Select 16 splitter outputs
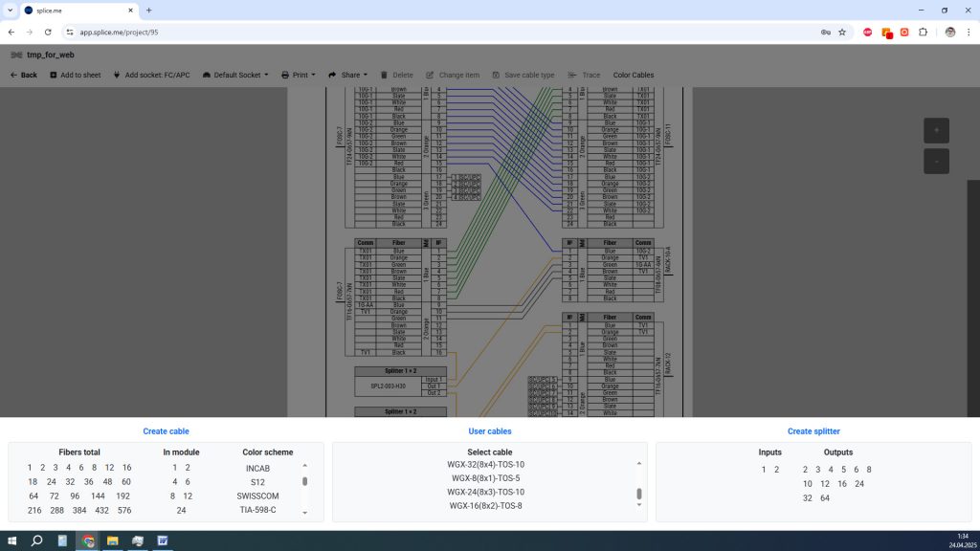980x551 pixels. [x=842, y=484]
